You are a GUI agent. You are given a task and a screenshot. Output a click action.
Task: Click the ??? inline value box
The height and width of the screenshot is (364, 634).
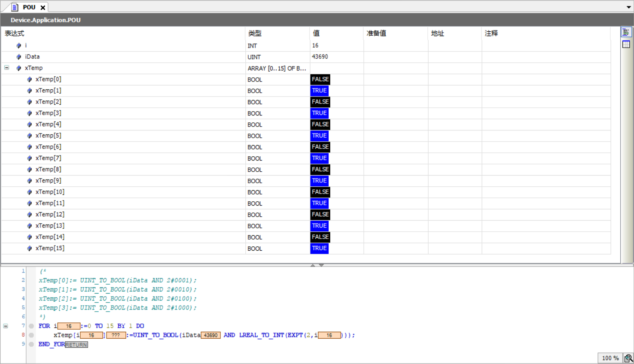pos(116,335)
